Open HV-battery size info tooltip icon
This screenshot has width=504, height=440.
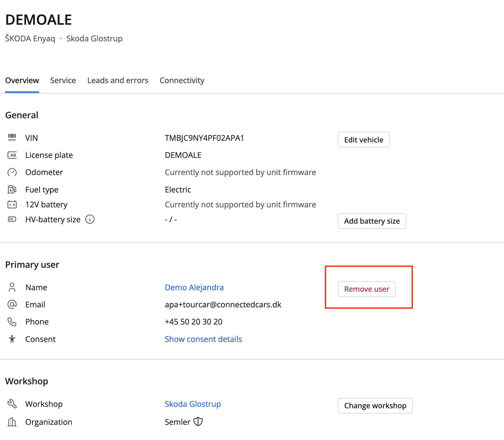pos(90,219)
